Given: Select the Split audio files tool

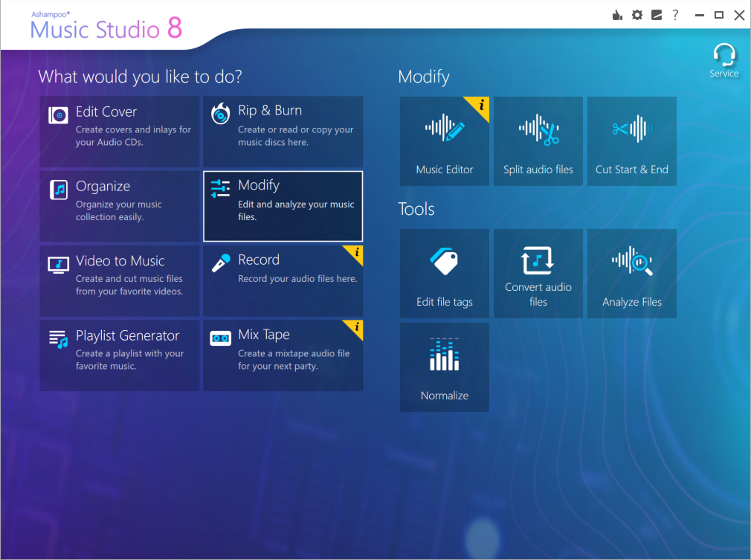Looking at the screenshot, I should [538, 141].
